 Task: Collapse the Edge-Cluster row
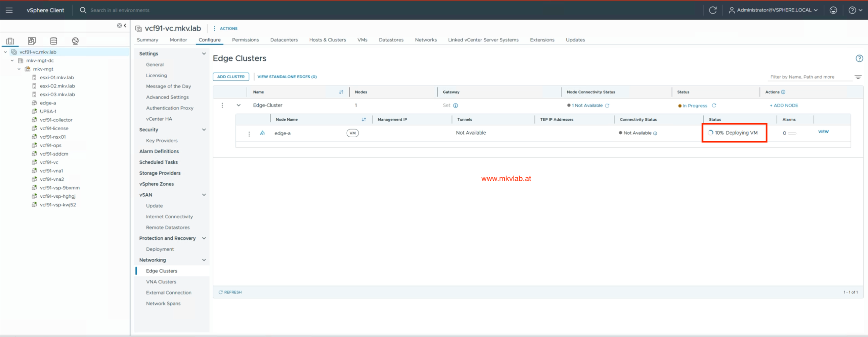238,105
